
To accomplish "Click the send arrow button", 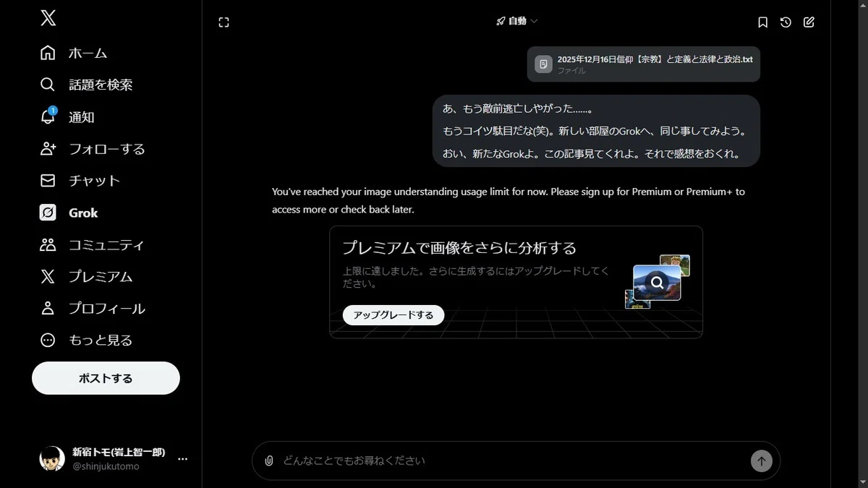I will (761, 461).
